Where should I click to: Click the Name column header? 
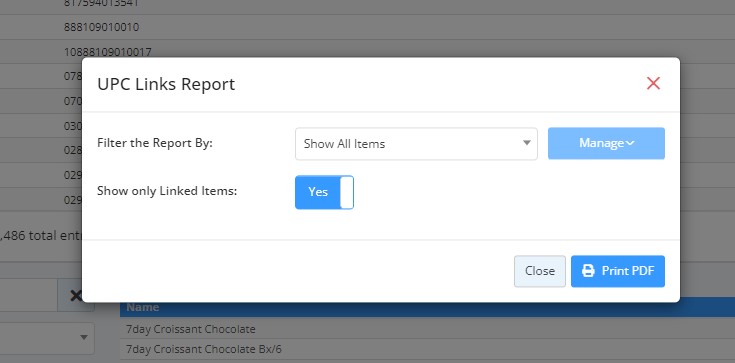(x=142, y=307)
